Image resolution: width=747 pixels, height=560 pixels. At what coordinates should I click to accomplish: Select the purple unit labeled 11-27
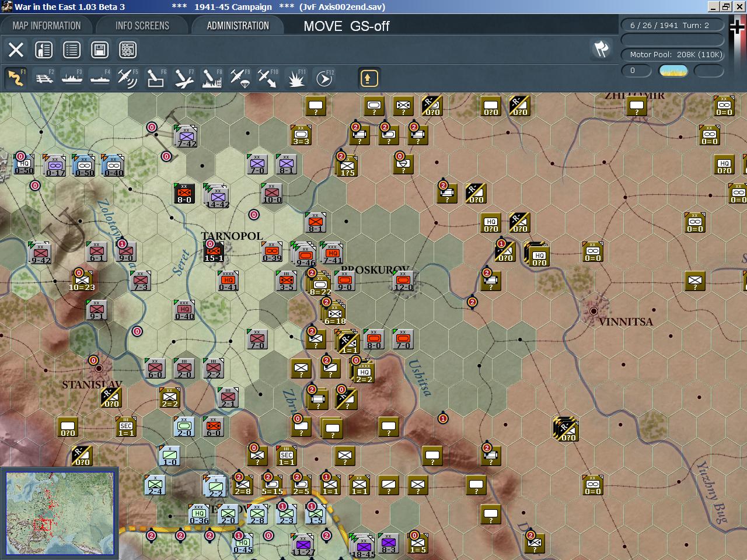click(x=302, y=545)
